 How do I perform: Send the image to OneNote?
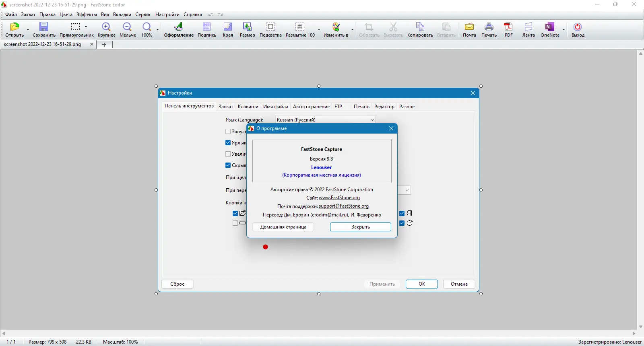pos(550,27)
